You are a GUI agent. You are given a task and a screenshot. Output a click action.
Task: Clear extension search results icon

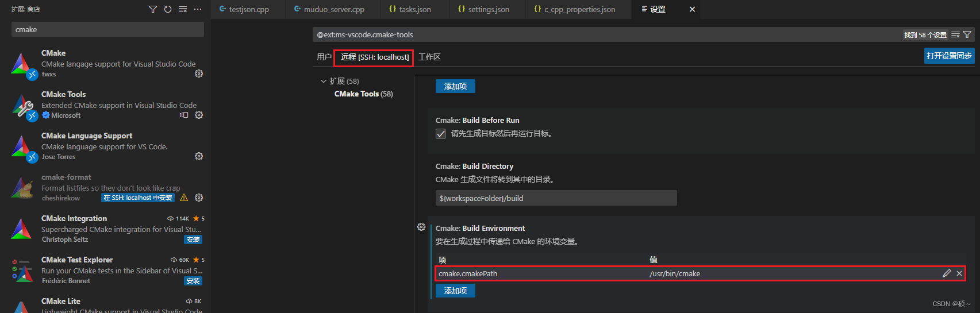point(183,9)
